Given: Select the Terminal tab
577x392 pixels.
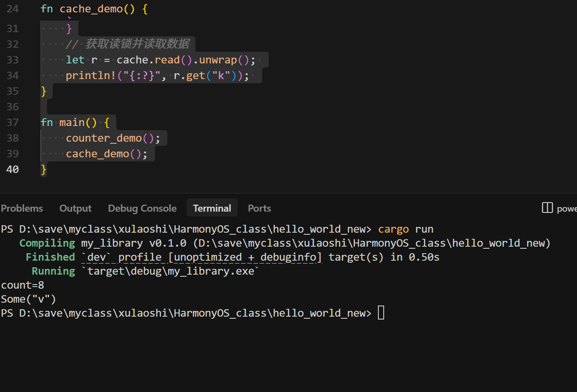Looking at the screenshot, I should coord(212,208).
